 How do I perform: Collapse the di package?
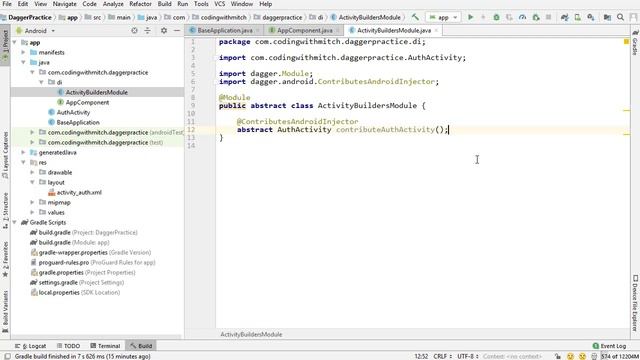[x=41, y=82]
